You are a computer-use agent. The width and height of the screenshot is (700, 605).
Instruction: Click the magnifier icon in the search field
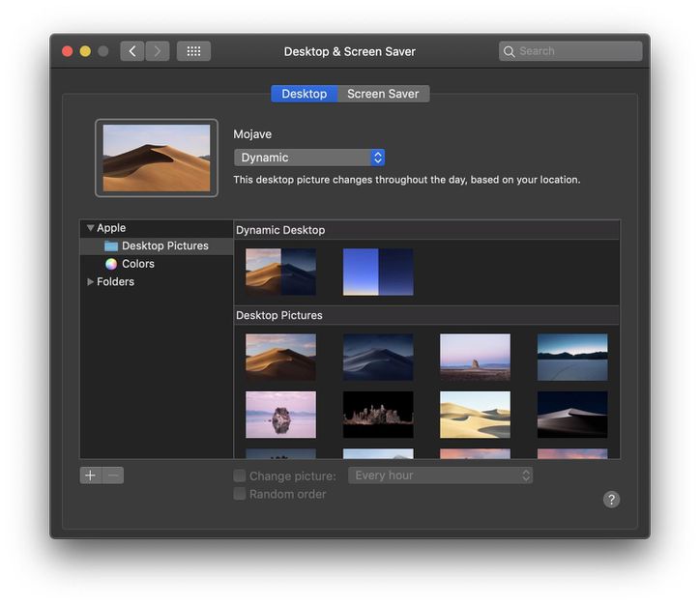509,51
